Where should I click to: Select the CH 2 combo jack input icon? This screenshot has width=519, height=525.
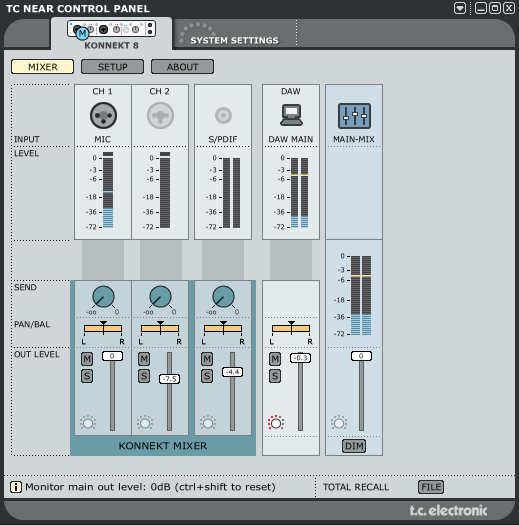[160, 116]
